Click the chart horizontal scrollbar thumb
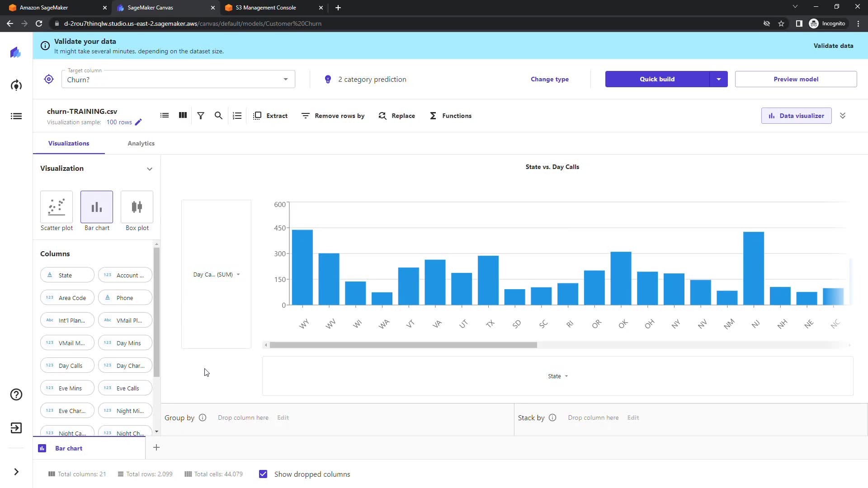868x488 pixels. pos(403,345)
